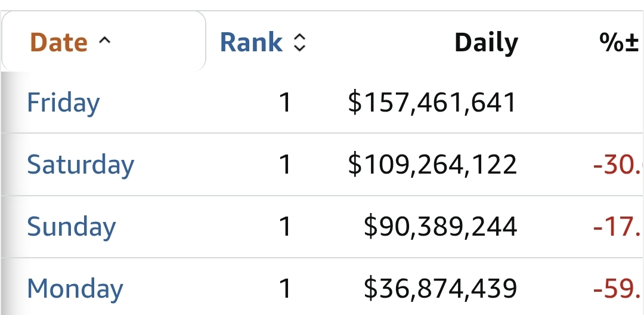Image resolution: width=644 pixels, height=315 pixels.
Task: Open the Monday date link
Action: [x=75, y=288]
